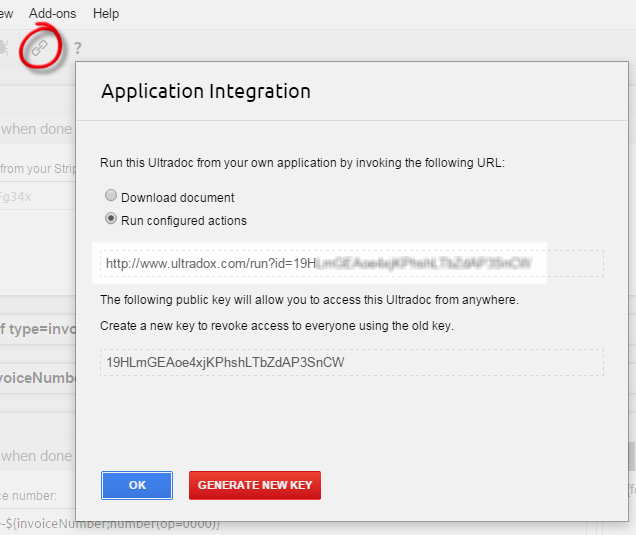
Task: Click the link integration icon in toolbar
Action: tap(40, 48)
